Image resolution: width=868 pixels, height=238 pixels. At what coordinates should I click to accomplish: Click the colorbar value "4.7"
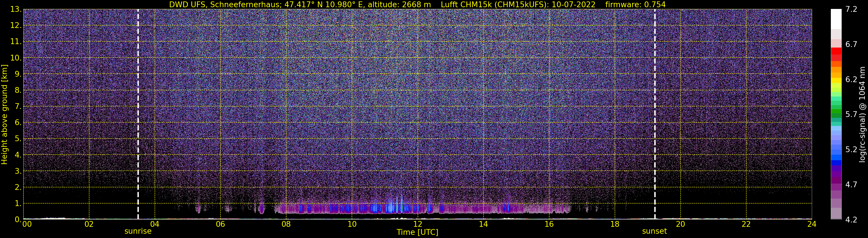pyautogui.click(x=851, y=185)
